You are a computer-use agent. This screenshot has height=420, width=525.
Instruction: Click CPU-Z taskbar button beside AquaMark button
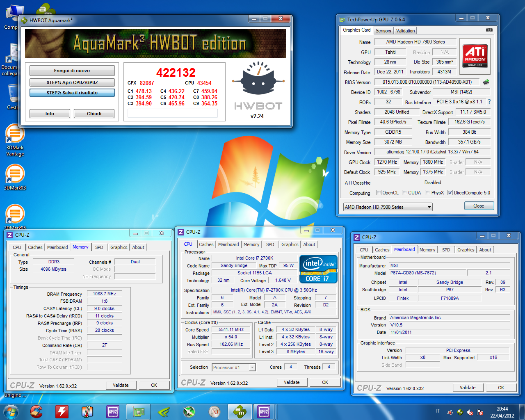264,411
